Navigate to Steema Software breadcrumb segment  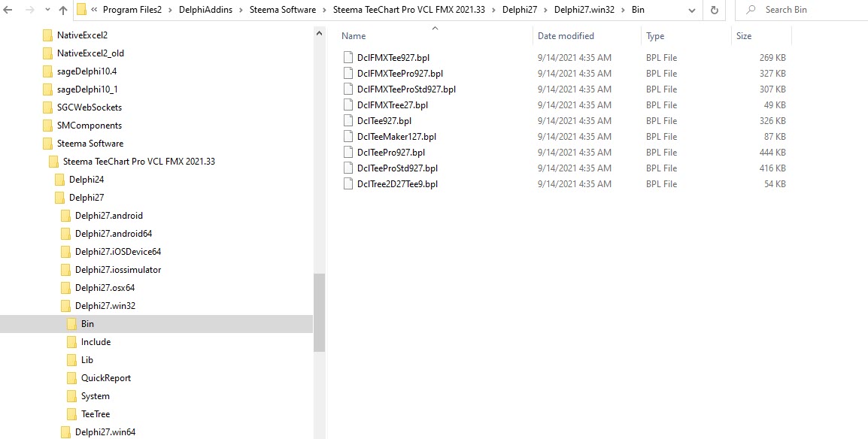pos(282,10)
